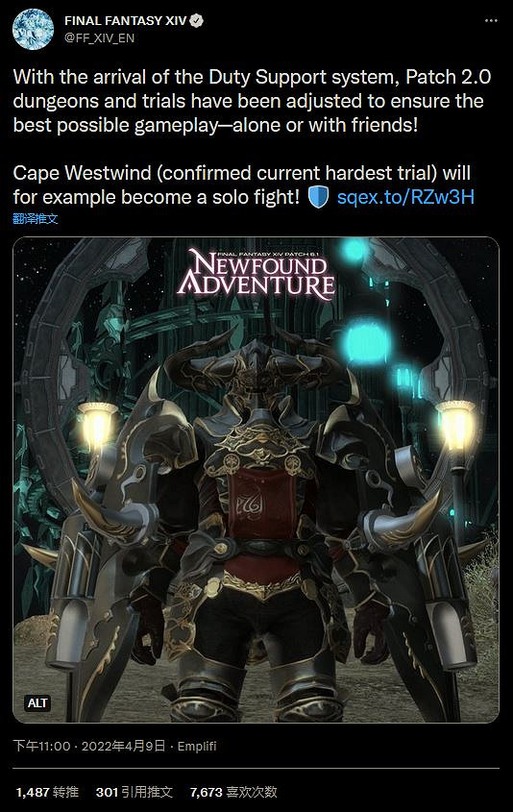This screenshot has height=812, width=513.
Task: Click the Emplifi source label
Action: tap(197, 747)
